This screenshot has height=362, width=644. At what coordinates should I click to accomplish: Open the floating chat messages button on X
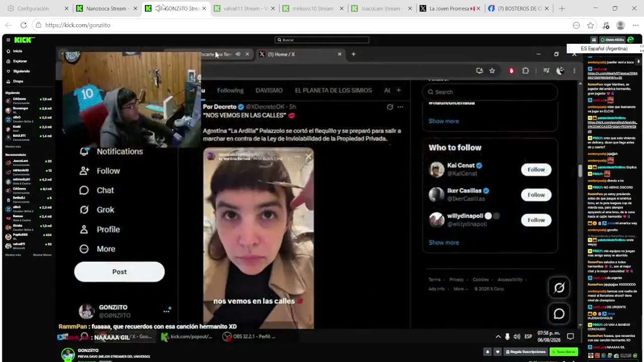559,314
